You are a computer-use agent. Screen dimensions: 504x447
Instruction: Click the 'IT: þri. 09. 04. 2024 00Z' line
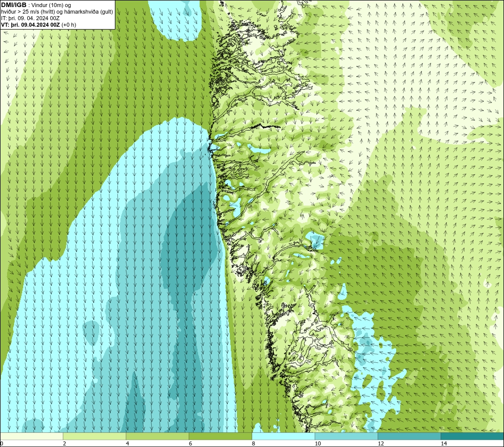(30, 18)
